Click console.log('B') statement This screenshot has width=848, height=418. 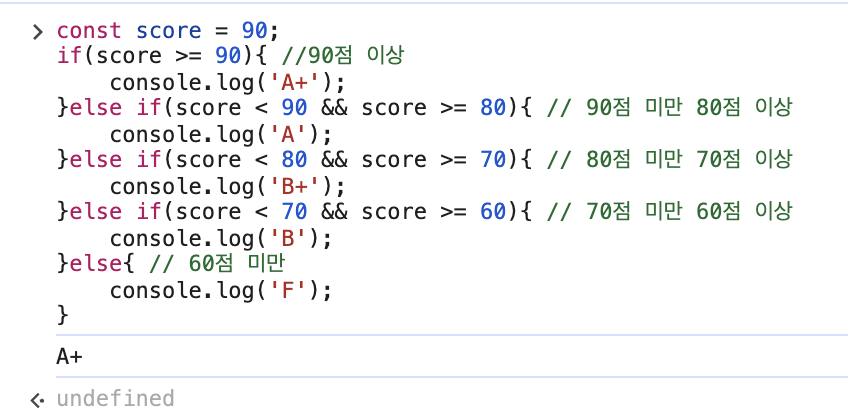pyautogui.click(x=220, y=238)
